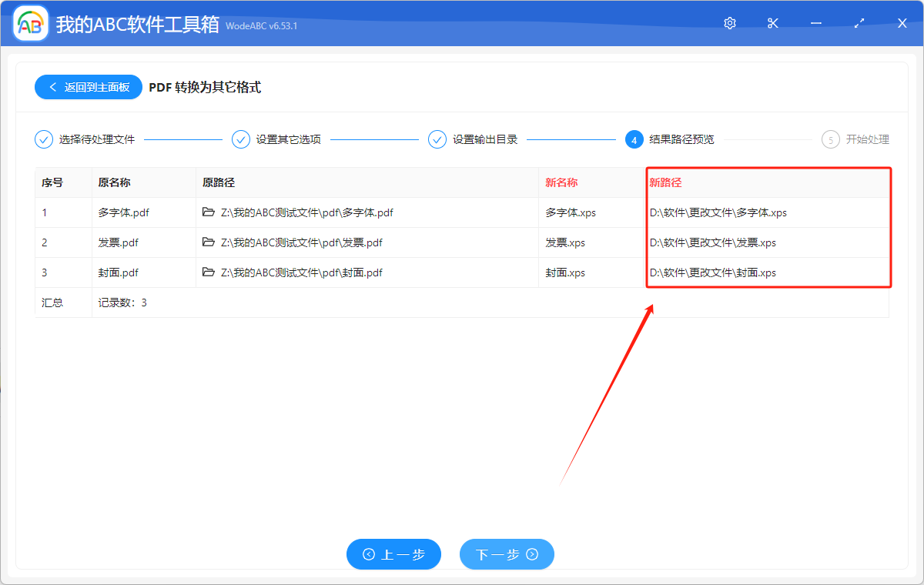This screenshot has height=585, width=924.
Task: Click the checkmark icon of 设置输出目录 step
Action: [437, 139]
